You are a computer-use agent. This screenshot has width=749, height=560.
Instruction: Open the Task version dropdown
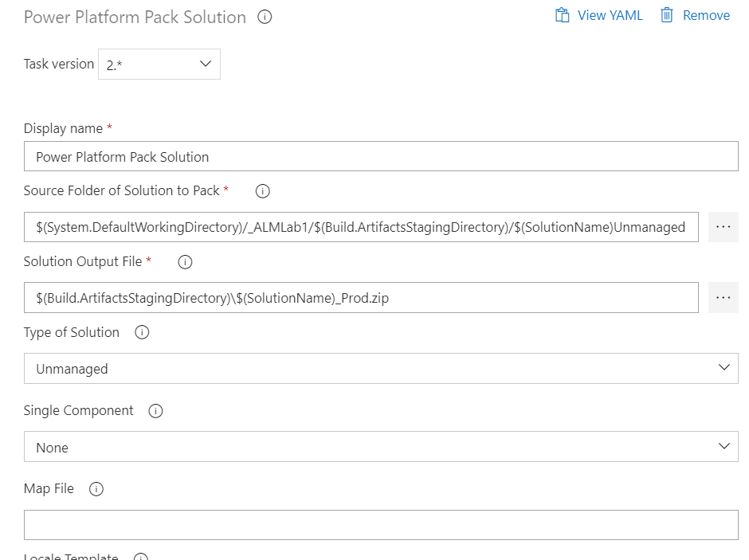tap(159, 64)
